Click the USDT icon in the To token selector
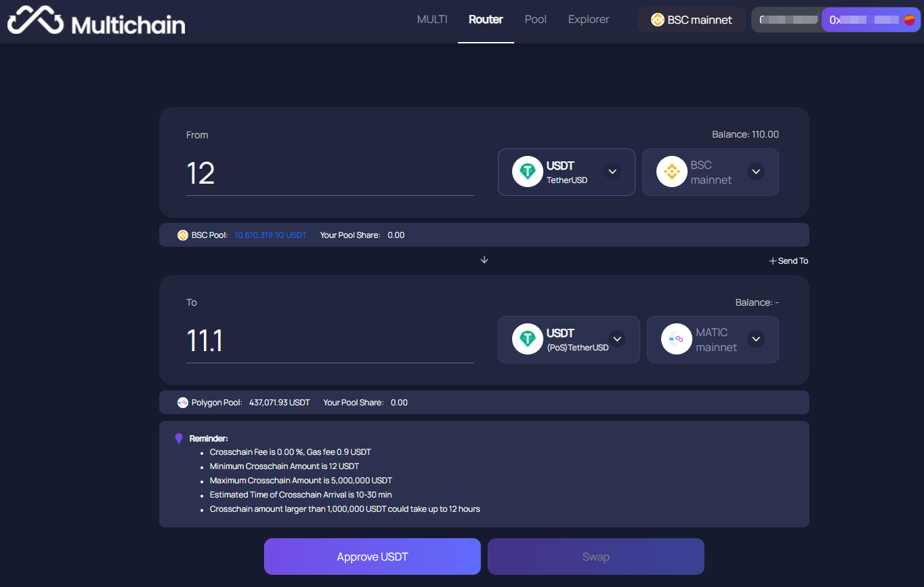Screen dimensions: 924x587 pyautogui.click(x=527, y=339)
